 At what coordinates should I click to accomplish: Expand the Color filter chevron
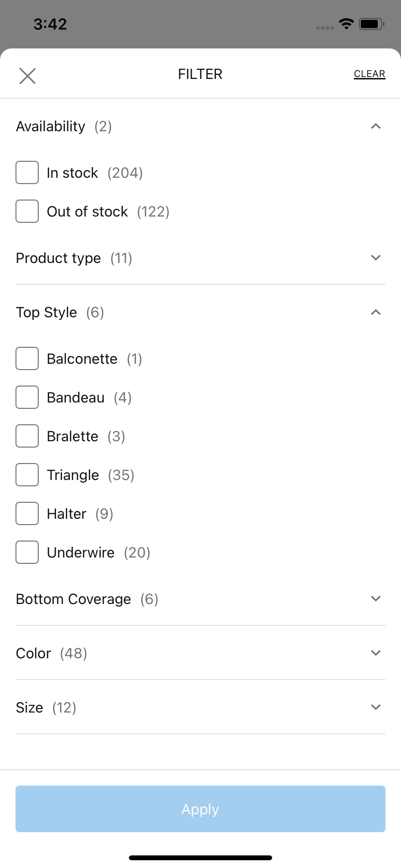375,653
